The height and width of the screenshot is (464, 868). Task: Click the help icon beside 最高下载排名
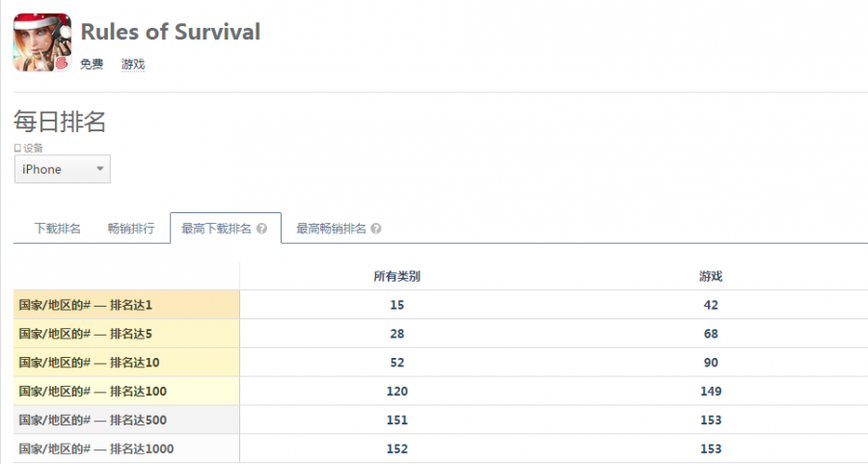(262, 230)
